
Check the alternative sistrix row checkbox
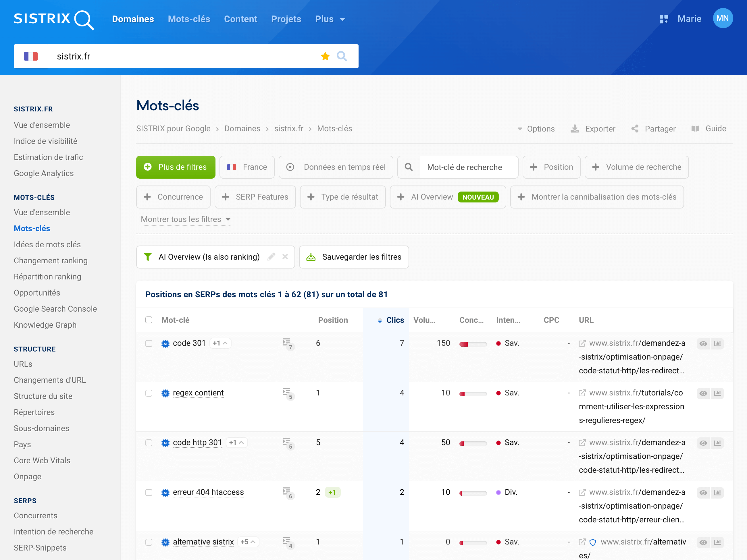click(x=149, y=542)
